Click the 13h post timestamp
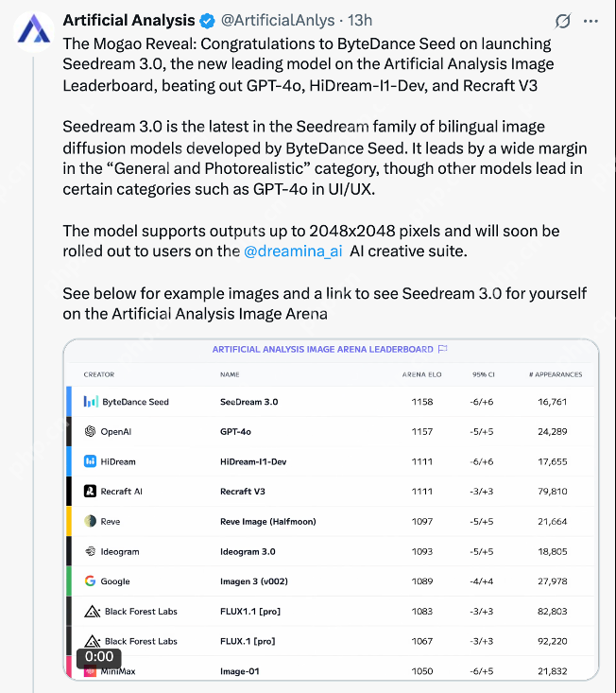616x693 pixels. pyautogui.click(x=360, y=20)
